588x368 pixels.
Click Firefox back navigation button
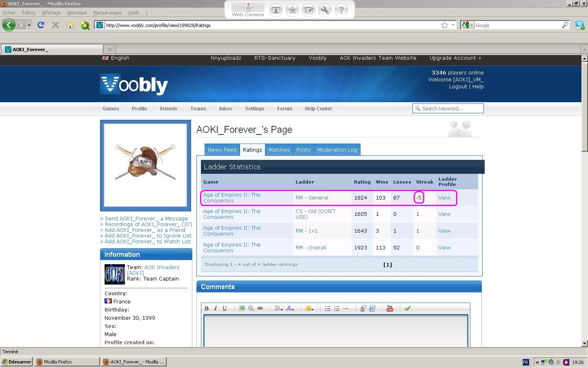(9, 25)
